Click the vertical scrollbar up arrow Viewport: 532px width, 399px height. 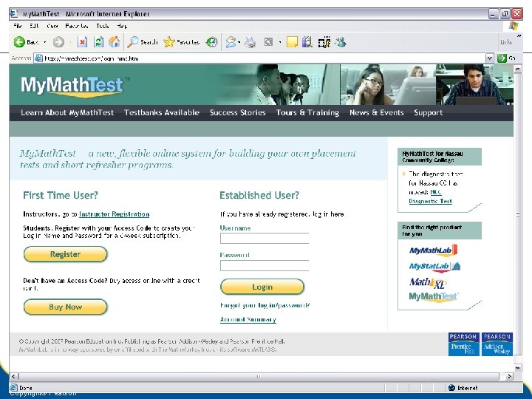(x=518, y=69)
